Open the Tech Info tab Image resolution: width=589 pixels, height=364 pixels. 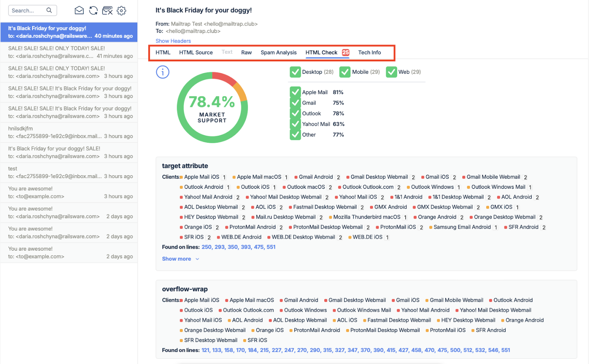(369, 53)
